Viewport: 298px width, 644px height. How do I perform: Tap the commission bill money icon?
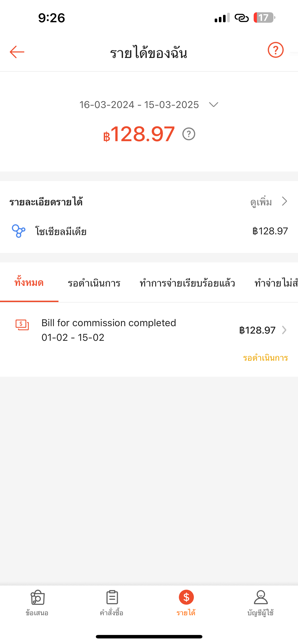(22, 325)
